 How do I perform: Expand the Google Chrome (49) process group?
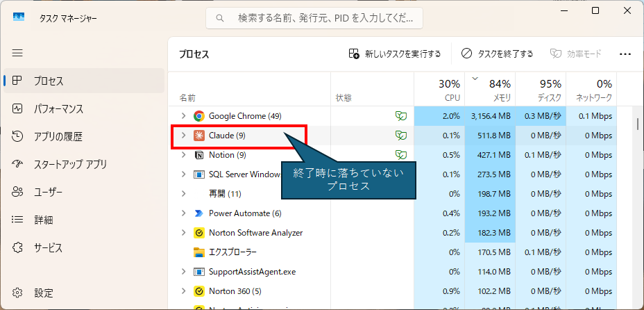click(184, 116)
